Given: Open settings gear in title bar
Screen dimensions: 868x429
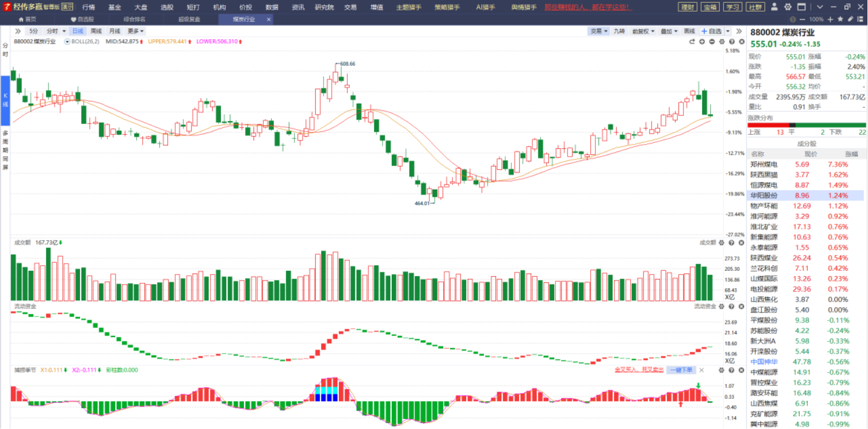Looking at the screenshot, I should pyautogui.click(x=788, y=7).
